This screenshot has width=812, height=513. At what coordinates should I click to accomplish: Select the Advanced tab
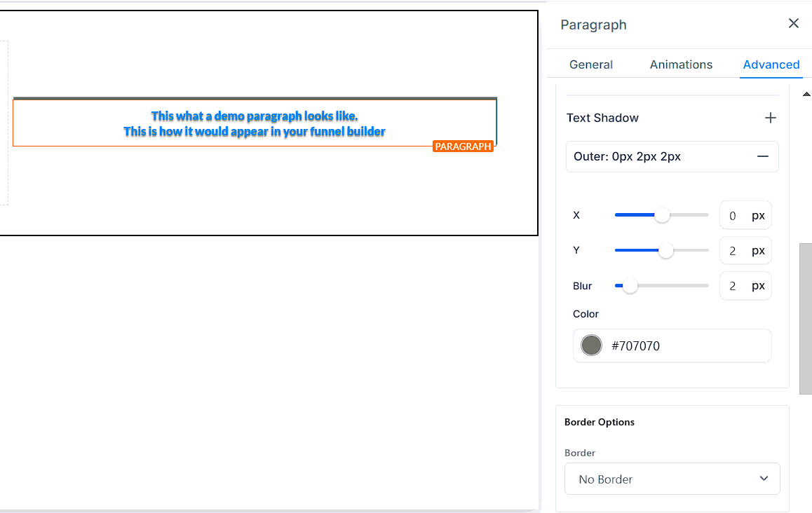point(771,64)
